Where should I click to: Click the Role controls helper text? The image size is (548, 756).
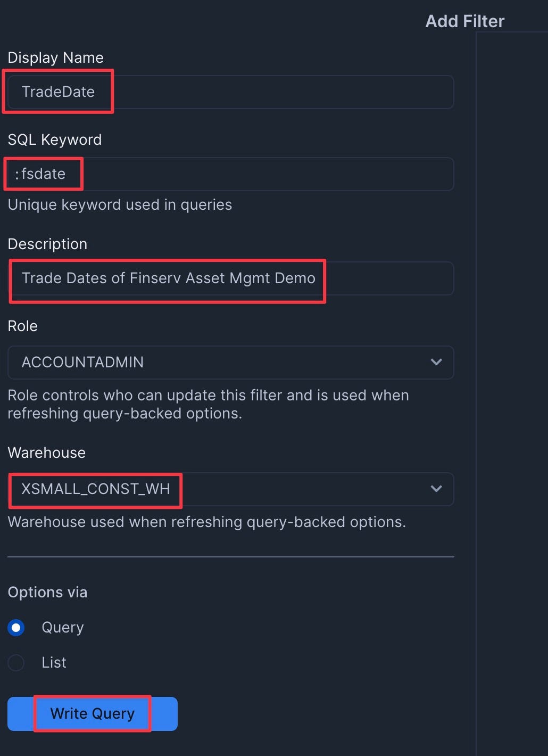click(208, 404)
